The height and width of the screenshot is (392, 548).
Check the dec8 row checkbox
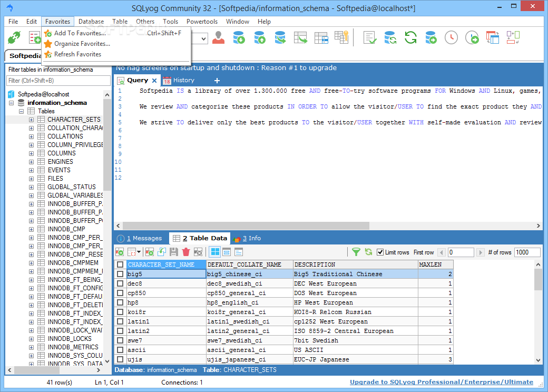point(120,283)
